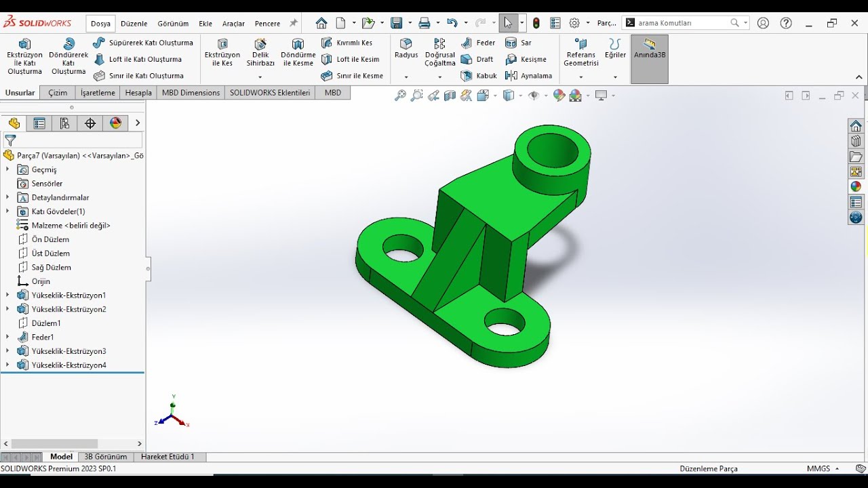Select the Aynalama mirror tool
This screenshot has height=488, width=868.
[x=529, y=76]
